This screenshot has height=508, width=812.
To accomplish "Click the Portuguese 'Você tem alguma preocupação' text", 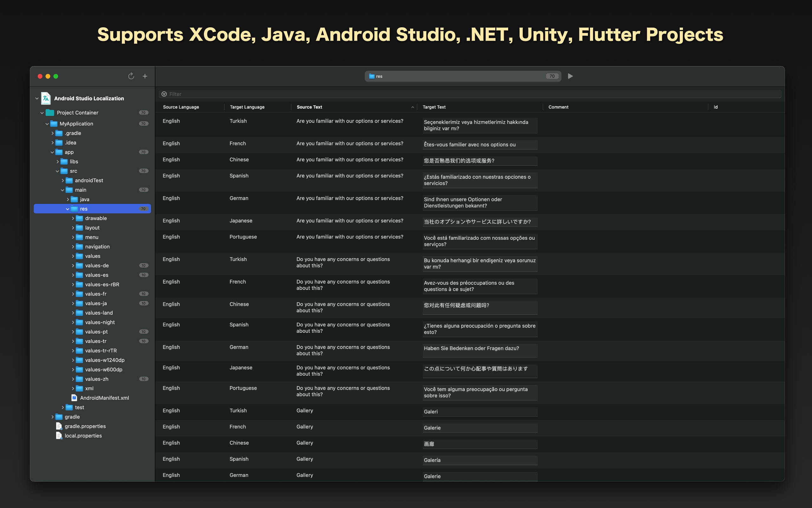I will pyautogui.click(x=480, y=392).
